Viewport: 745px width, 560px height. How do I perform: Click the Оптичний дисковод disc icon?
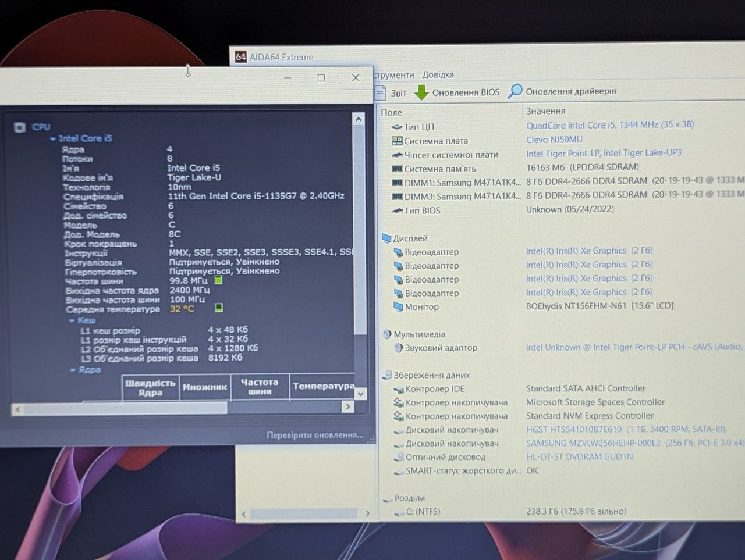pos(399,457)
